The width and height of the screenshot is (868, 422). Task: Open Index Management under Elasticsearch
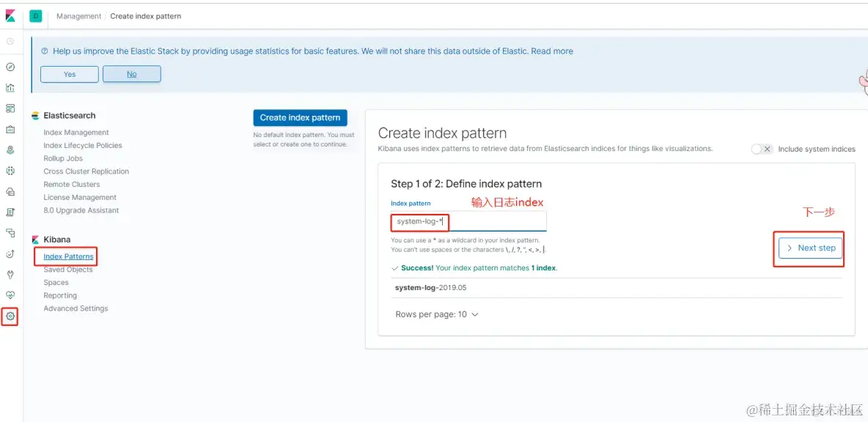click(x=76, y=132)
